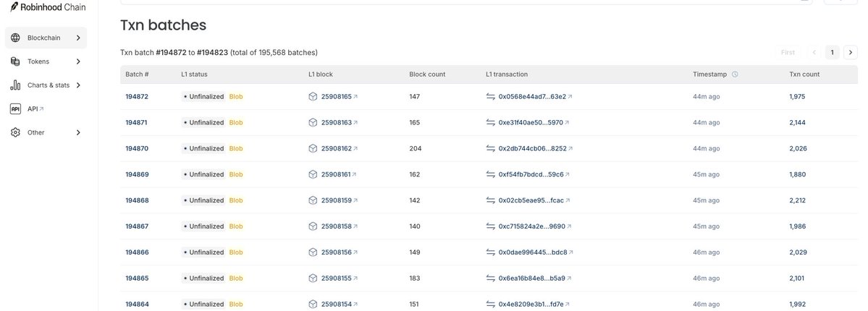Image resolution: width=868 pixels, height=311 pixels.
Task: Open batch 194865
Action: pyautogui.click(x=137, y=278)
